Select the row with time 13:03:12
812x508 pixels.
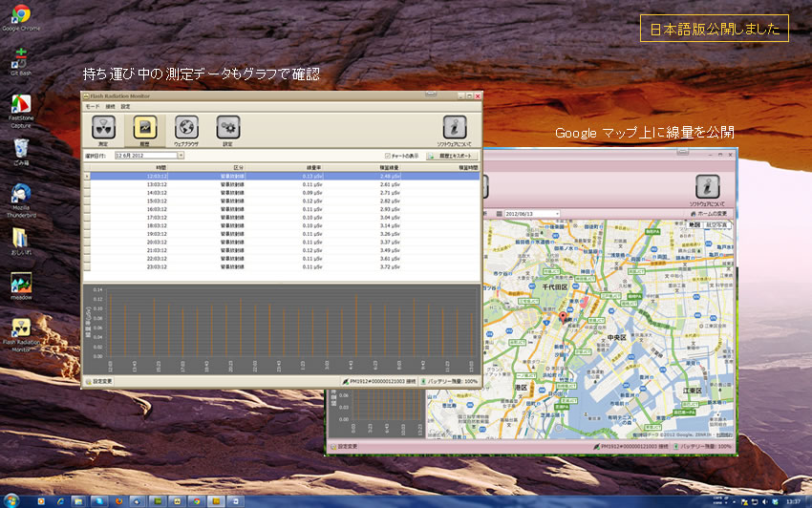(x=282, y=184)
